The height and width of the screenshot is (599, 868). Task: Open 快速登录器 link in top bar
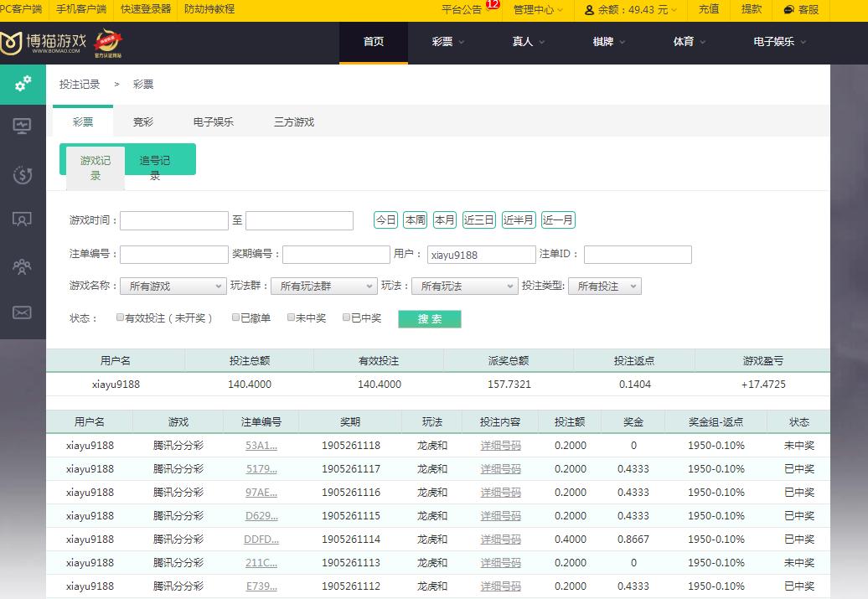coord(146,9)
